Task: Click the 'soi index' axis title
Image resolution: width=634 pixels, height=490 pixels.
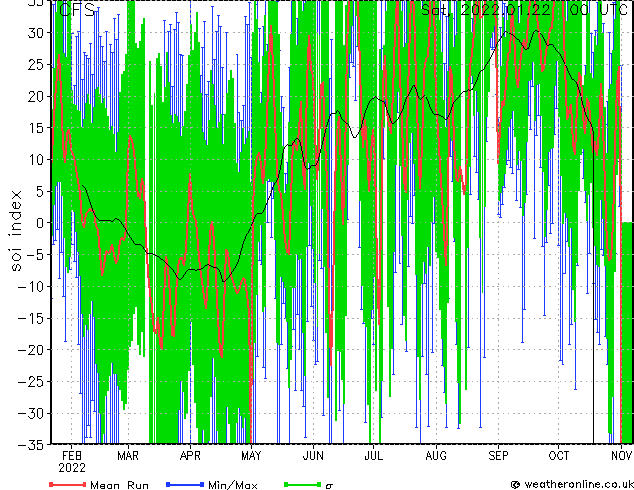Action: point(15,231)
